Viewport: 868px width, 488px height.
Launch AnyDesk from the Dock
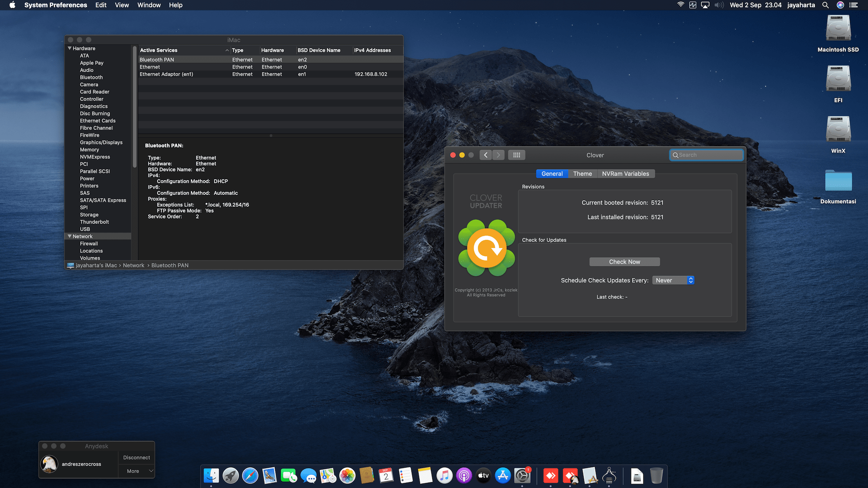551,475
